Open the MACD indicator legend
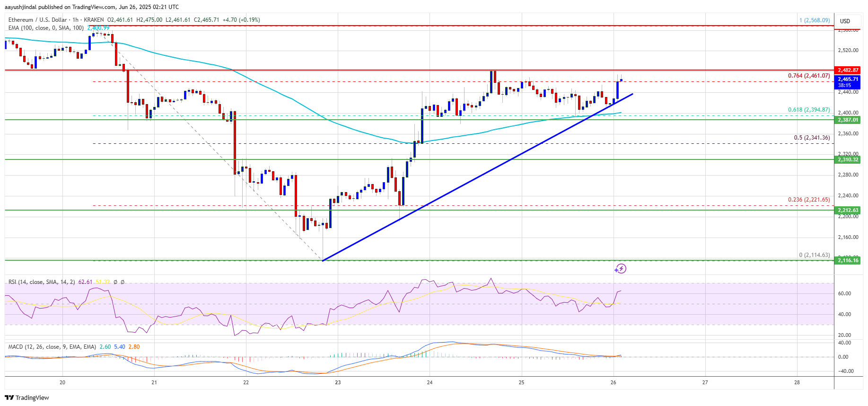This screenshot has width=868, height=406. 52,347
